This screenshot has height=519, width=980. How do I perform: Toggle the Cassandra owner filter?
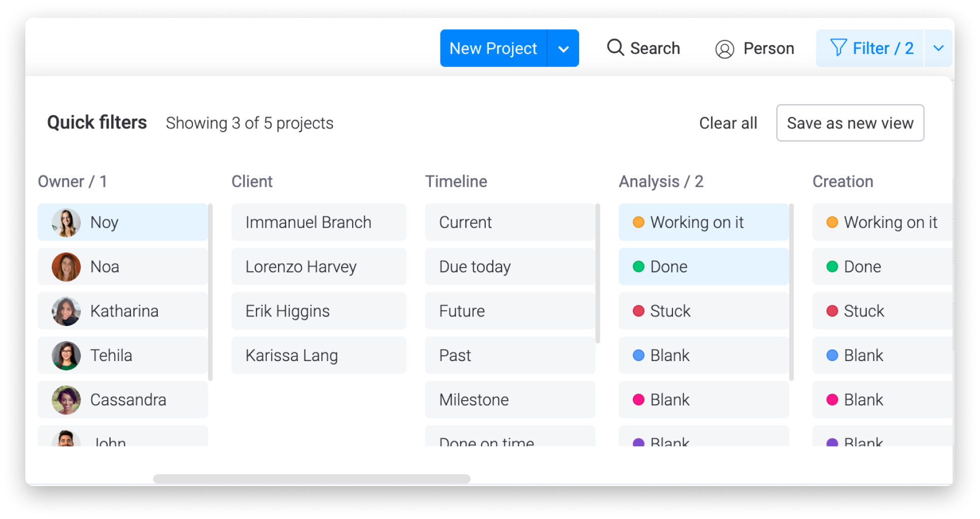tap(122, 400)
